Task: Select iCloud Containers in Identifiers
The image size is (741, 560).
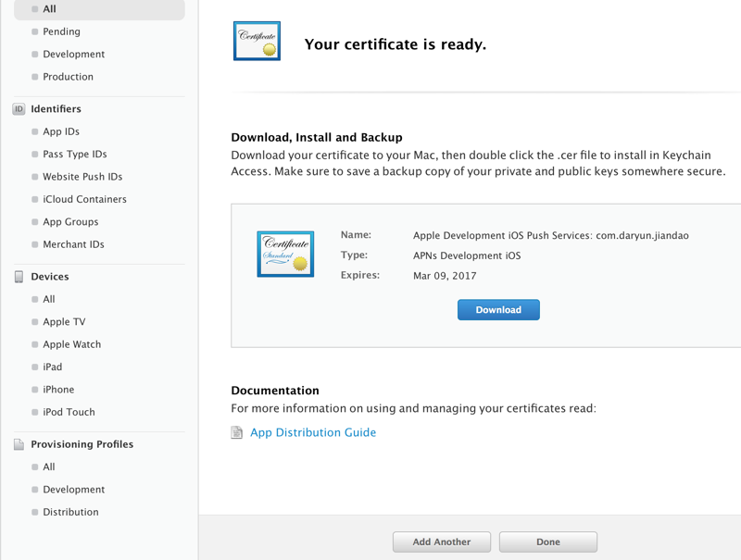Action: (x=84, y=199)
